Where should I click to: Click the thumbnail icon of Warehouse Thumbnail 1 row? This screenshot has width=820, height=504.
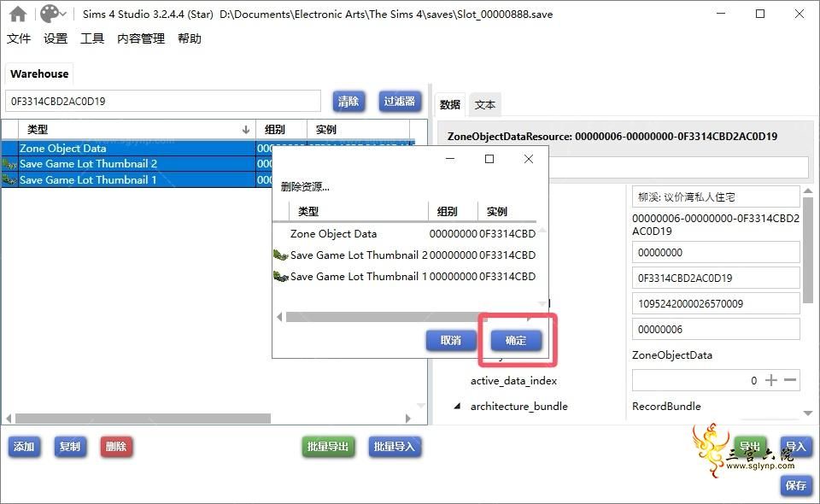point(9,180)
